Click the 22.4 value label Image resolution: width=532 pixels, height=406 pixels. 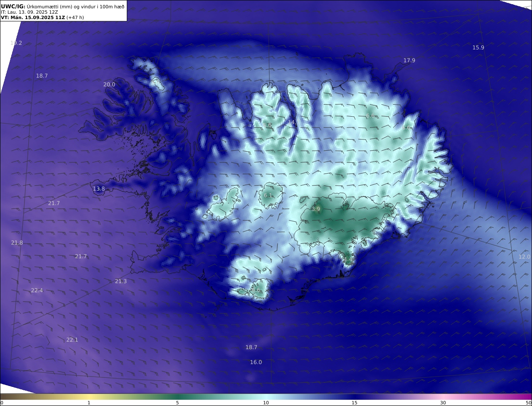[x=37, y=290]
